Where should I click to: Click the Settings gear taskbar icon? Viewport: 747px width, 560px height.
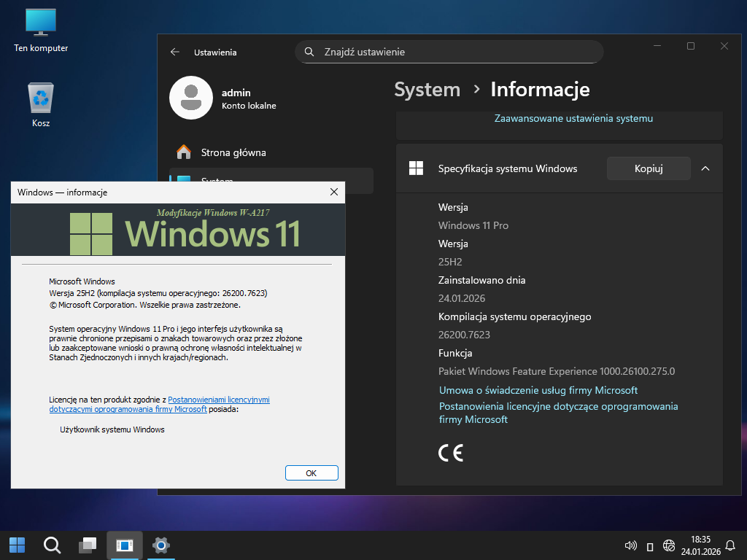pos(161,545)
